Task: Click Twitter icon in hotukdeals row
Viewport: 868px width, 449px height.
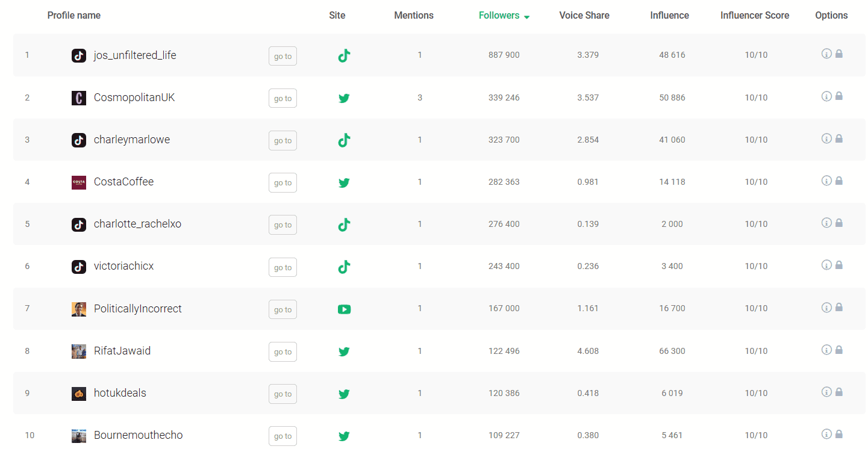Action: coord(344,394)
